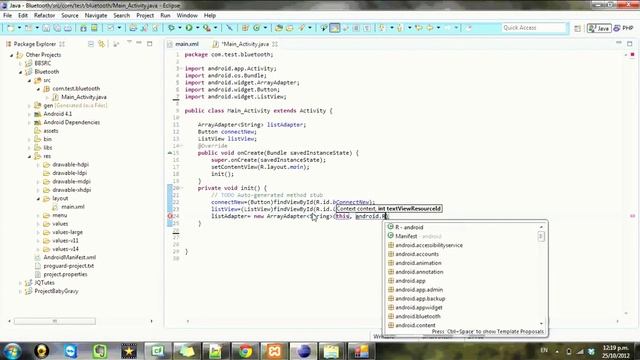Collapse the init() method fold marker

click(x=181, y=188)
